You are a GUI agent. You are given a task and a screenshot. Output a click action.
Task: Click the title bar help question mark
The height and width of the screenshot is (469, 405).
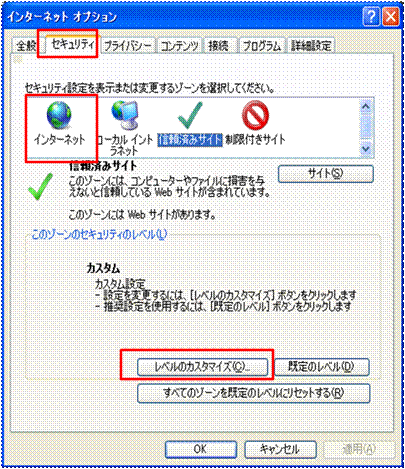tap(371, 17)
